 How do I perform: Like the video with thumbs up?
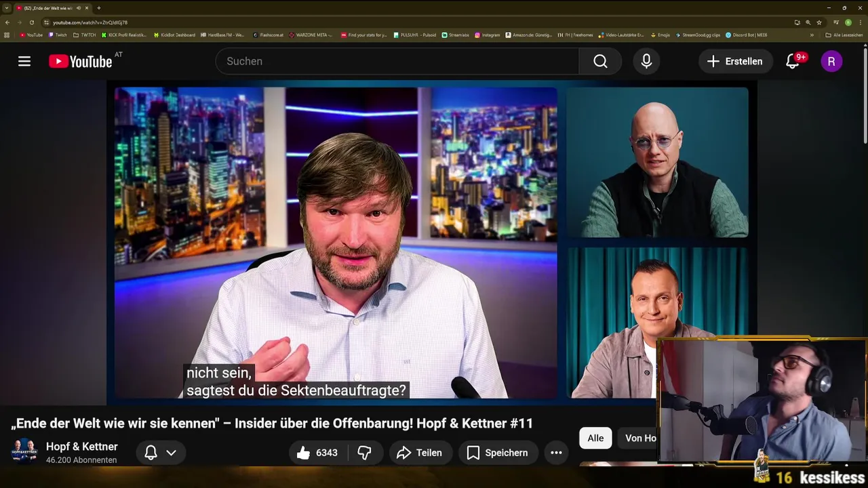(x=317, y=453)
